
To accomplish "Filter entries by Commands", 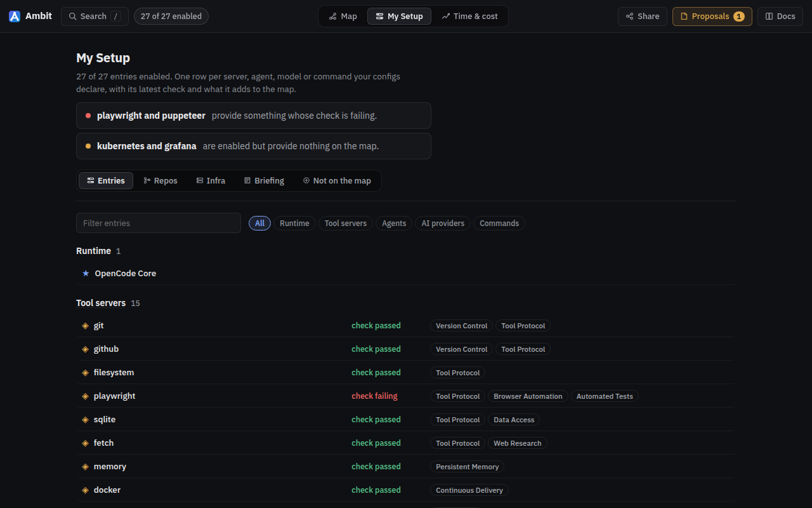I will (499, 224).
